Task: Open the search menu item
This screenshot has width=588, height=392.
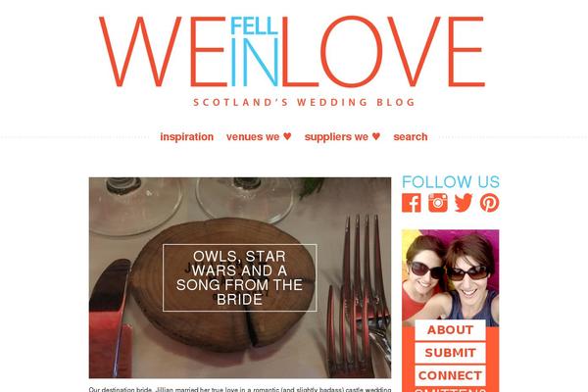Action: tap(411, 137)
